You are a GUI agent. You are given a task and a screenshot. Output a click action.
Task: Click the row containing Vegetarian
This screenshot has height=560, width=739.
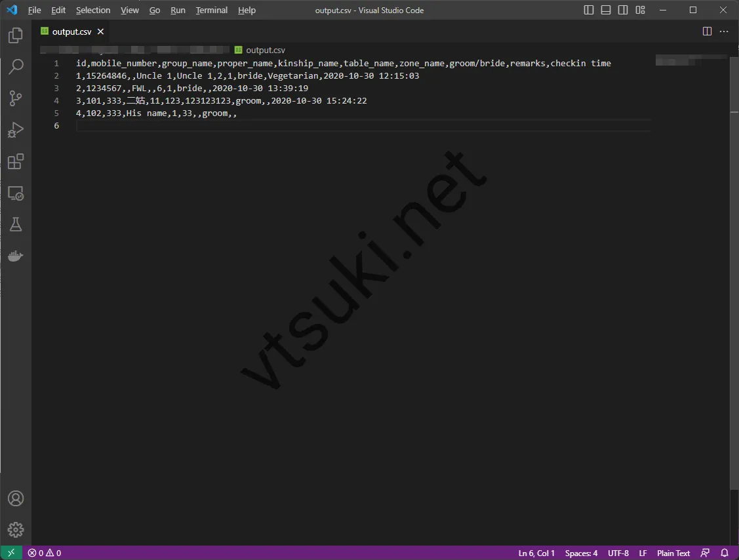[x=247, y=75]
